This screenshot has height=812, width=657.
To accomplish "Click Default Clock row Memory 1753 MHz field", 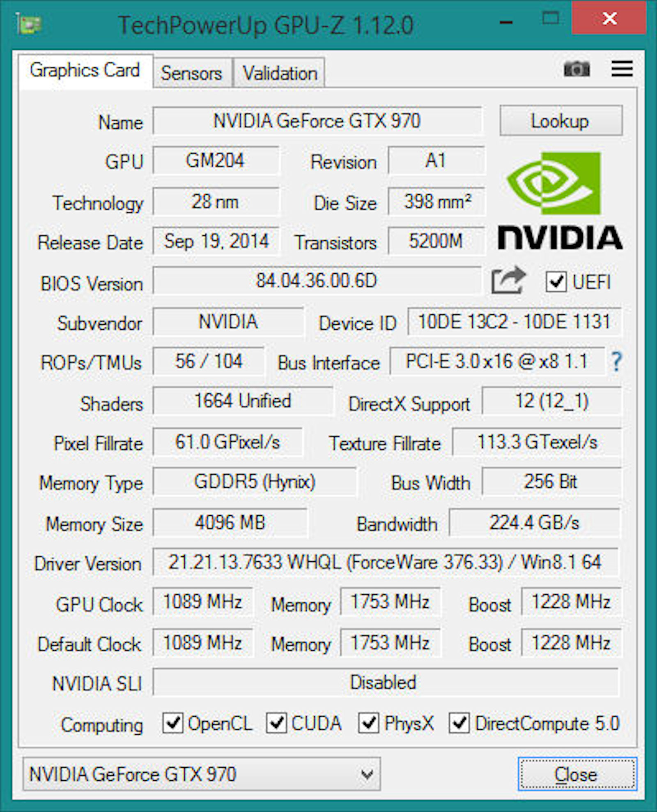I will (x=391, y=643).
